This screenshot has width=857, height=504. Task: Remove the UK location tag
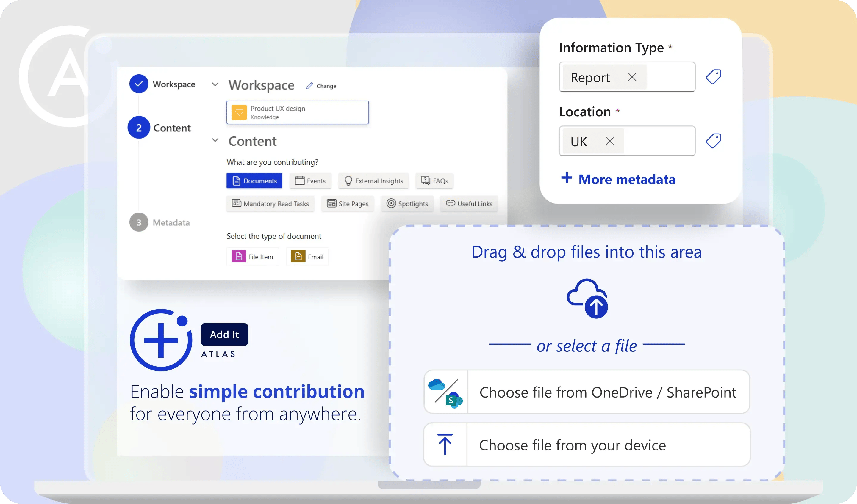(x=610, y=141)
